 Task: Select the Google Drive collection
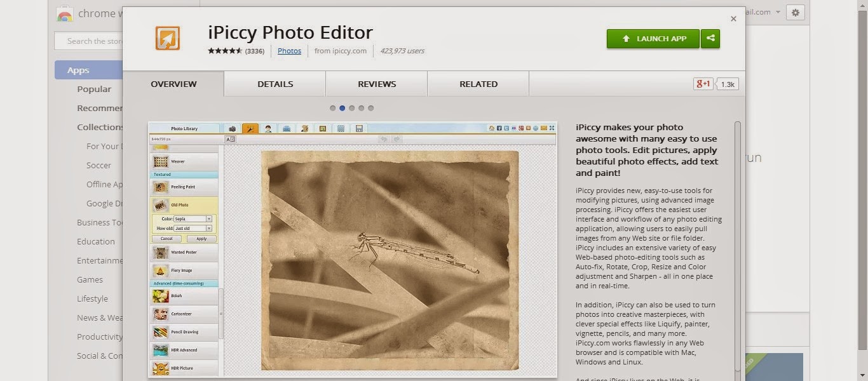(104, 203)
